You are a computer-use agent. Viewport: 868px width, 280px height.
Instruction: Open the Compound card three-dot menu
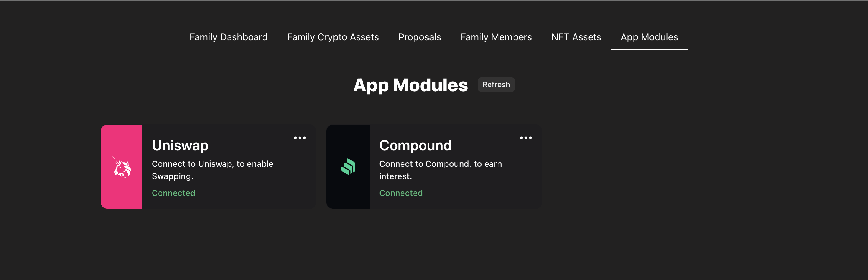526,138
